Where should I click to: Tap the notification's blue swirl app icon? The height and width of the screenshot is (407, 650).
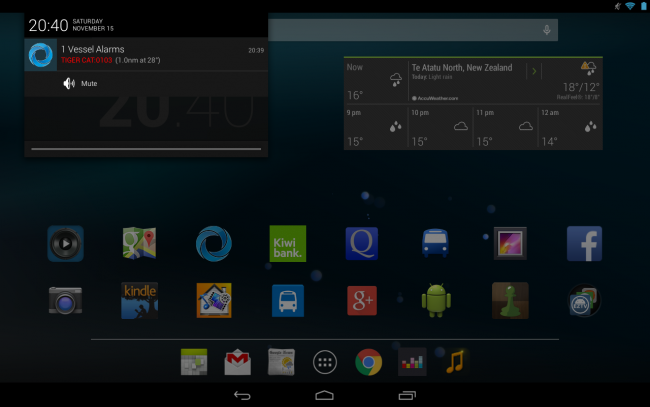41,55
